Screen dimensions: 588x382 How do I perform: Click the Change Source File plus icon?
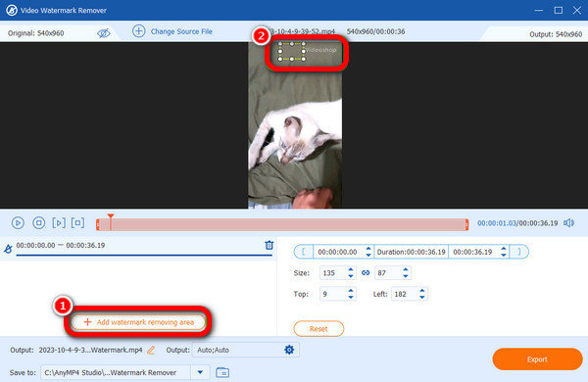[x=139, y=31]
